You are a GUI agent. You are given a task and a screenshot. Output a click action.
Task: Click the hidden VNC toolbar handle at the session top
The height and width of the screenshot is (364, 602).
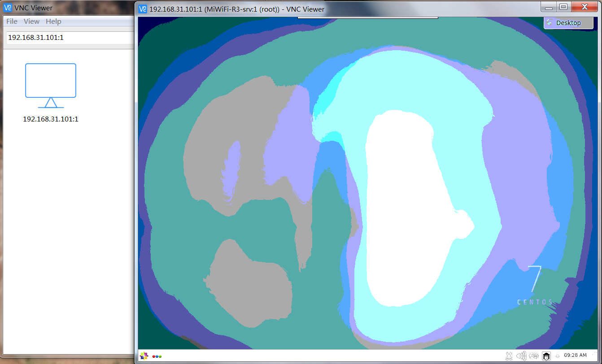tap(368, 17)
